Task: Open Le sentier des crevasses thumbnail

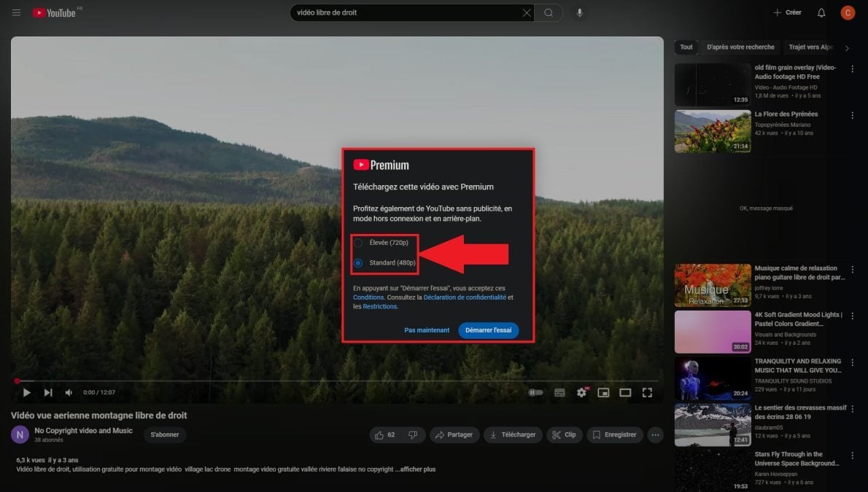Action: (x=713, y=425)
